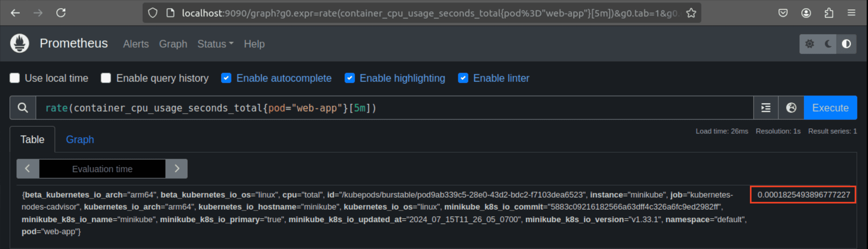The image size is (868, 249).
Task: Select the browser-preferred theme half-circle icon
Action: coord(846,44)
